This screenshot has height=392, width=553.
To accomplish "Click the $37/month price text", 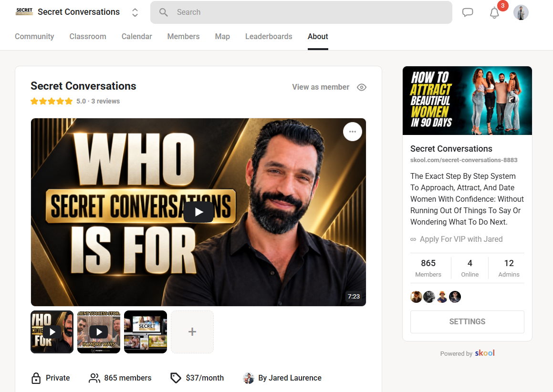I will coord(205,378).
